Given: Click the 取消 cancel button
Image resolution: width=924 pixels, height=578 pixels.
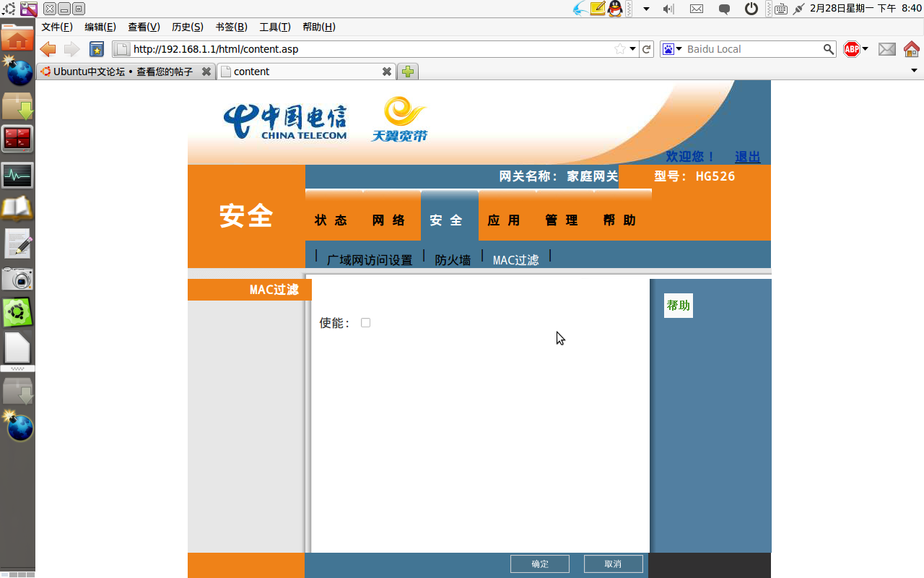Looking at the screenshot, I should pos(613,564).
